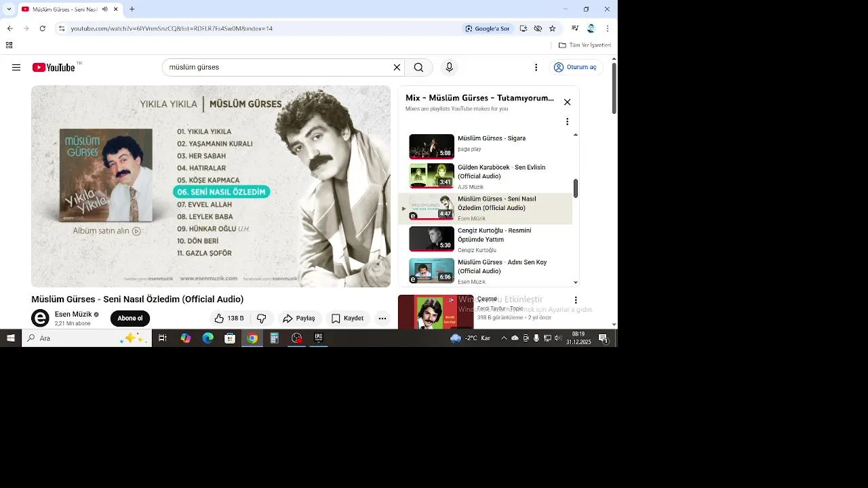
Task: Open the weather widget showing -2°C Kar
Action: [x=471, y=338]
